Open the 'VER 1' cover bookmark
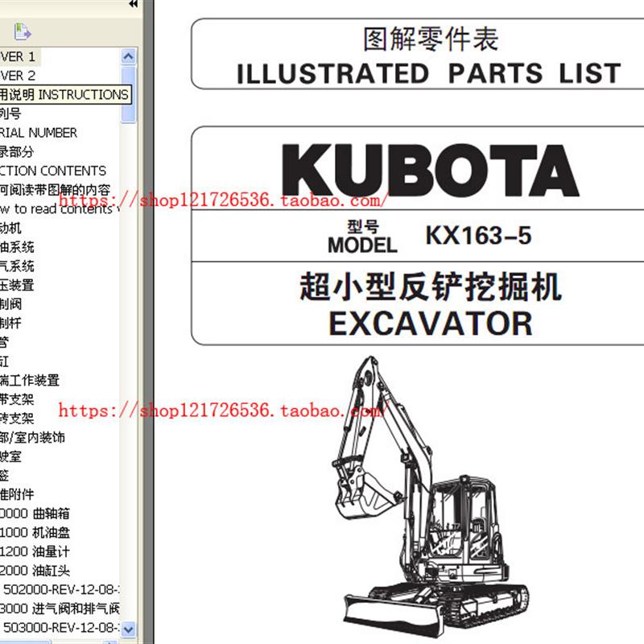The image size is (644, 644). point(18,56)
